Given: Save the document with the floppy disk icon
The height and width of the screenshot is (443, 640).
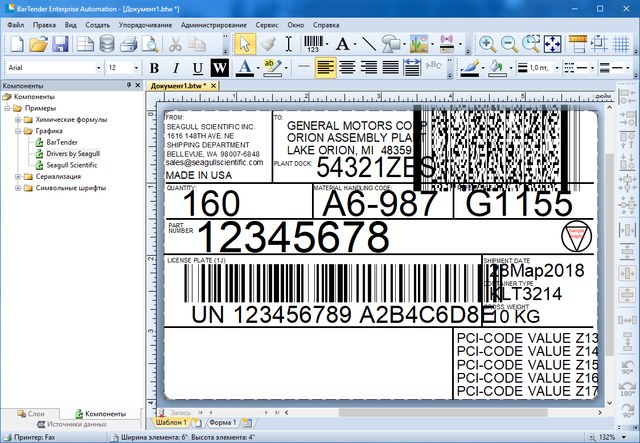Looking at the screenshot, I should point(60,44).
